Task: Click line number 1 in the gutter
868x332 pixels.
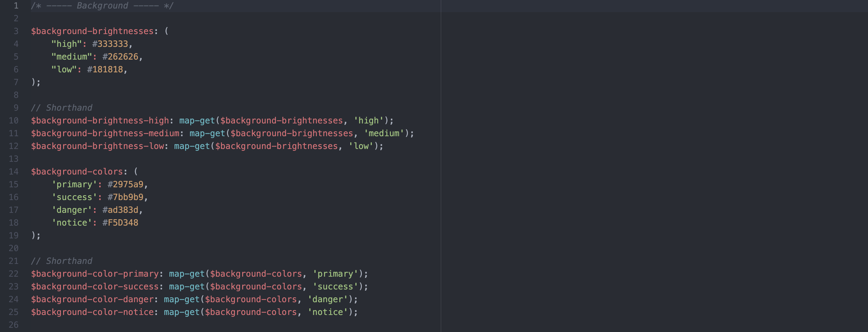Action: click(x=16, y=6)
